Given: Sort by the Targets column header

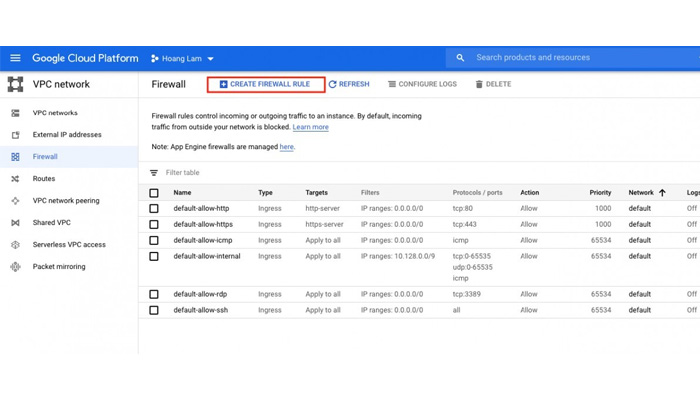Looking at the screenshot, I should pos(317,193).
